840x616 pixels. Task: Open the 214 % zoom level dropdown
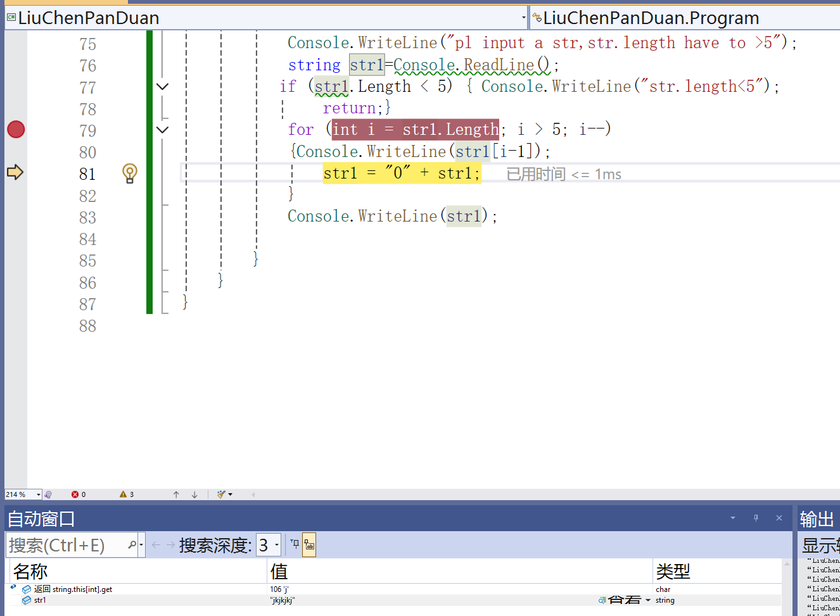click(x=39, y=494)
